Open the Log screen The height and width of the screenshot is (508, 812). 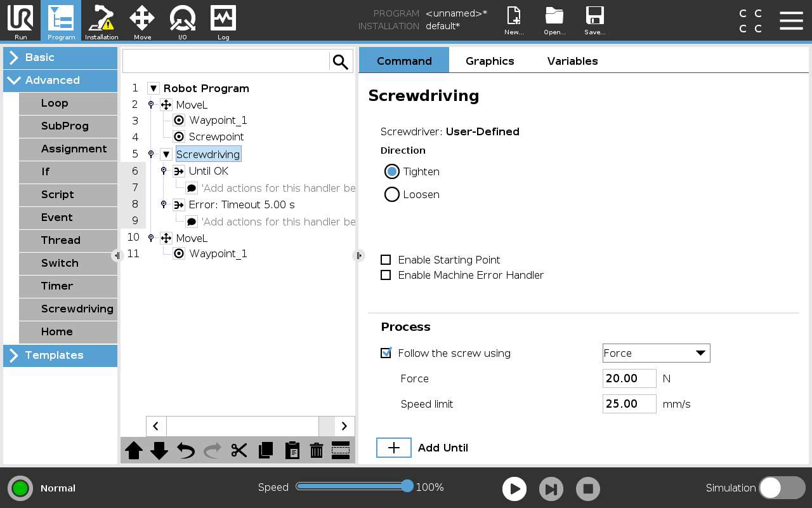click(223, 19)
